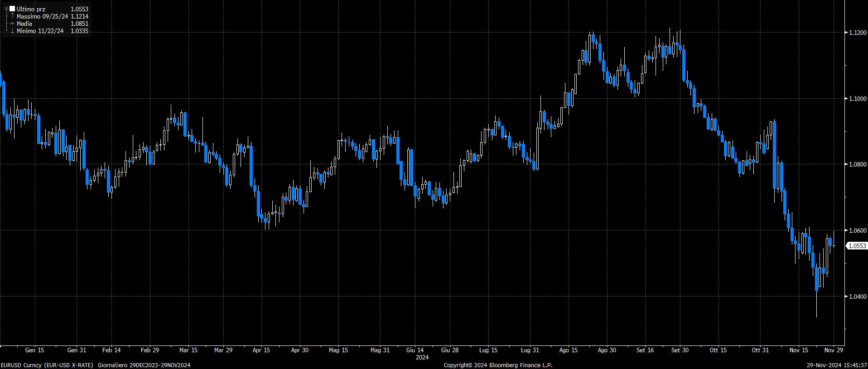This screenshot has width=868, height=369.
Task: Click the Lug 15 date axis label
Action: point(488,350)
